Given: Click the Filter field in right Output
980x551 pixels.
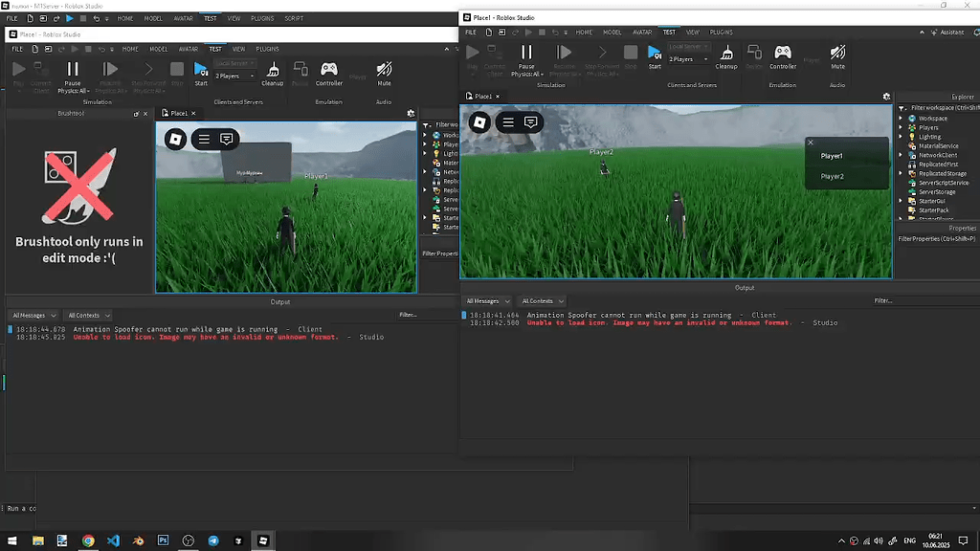Looking at the screenshot, I should (x=925, y=300).
